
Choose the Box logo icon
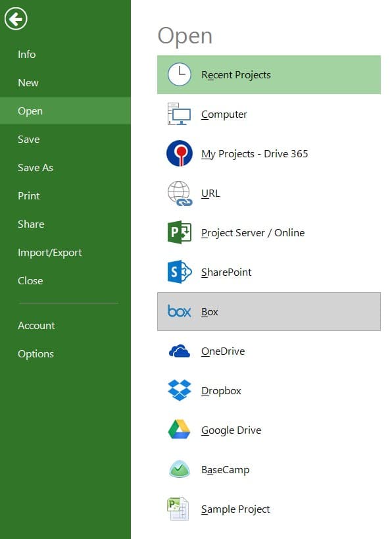[x=179, y=311]
